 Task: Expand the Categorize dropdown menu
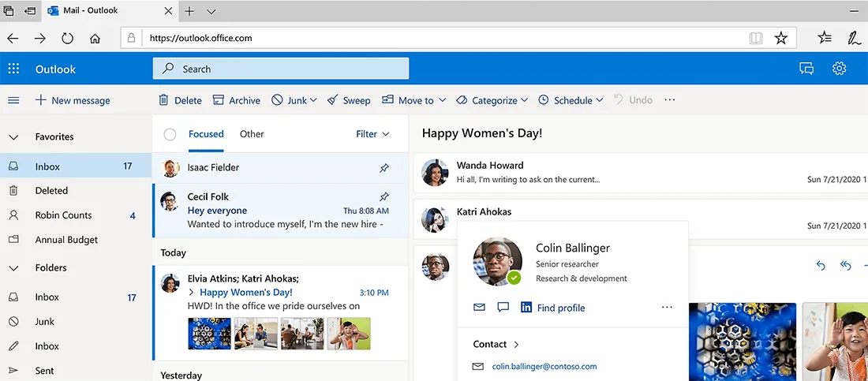coord(495,100)
